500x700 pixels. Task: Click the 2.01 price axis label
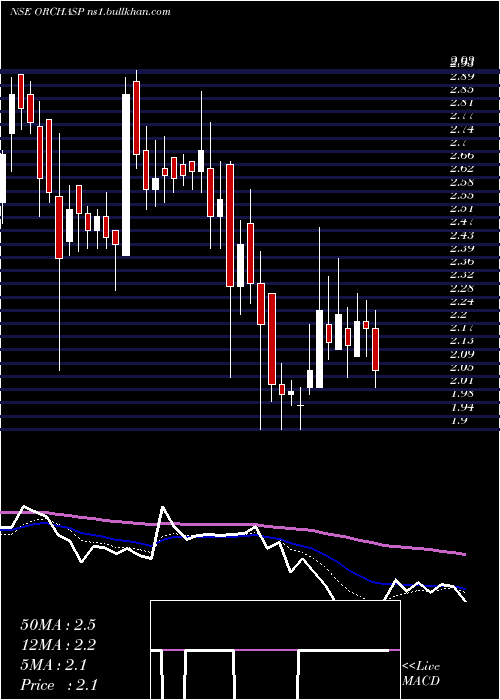462,380
